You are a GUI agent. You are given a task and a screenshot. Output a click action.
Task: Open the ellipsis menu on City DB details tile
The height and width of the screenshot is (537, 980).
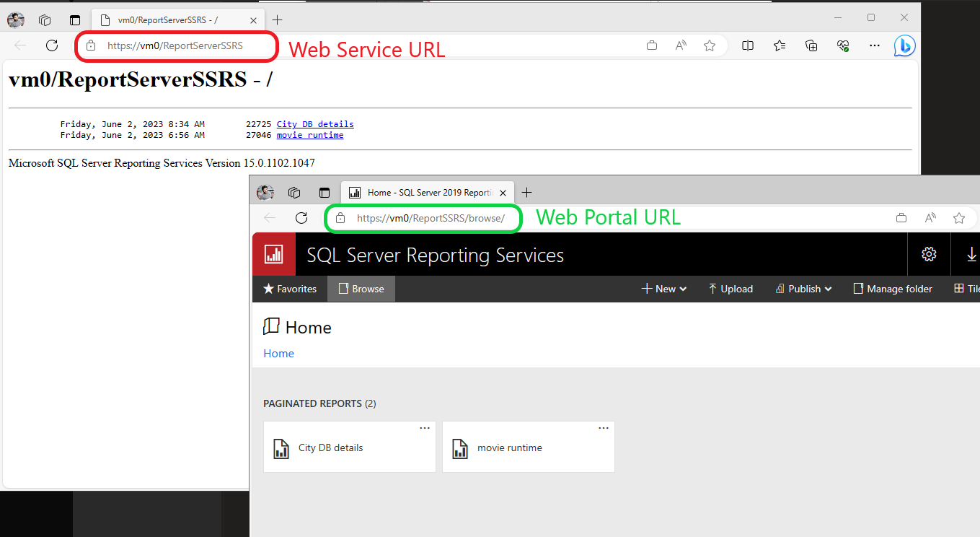425,428
